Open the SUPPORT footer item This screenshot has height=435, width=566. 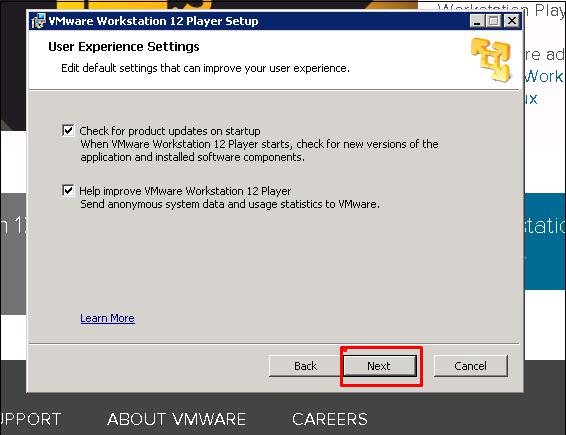click(x=30, y=419)
